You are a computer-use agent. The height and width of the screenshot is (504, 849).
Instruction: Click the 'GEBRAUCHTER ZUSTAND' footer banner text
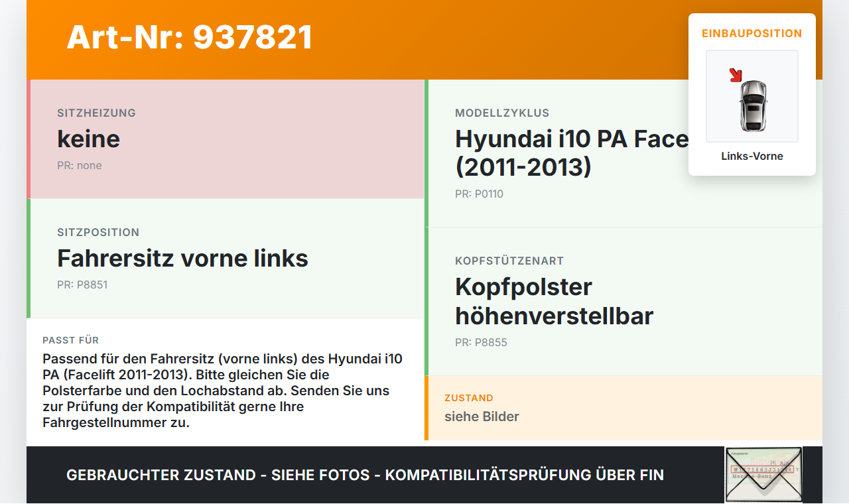coord(365,475)
